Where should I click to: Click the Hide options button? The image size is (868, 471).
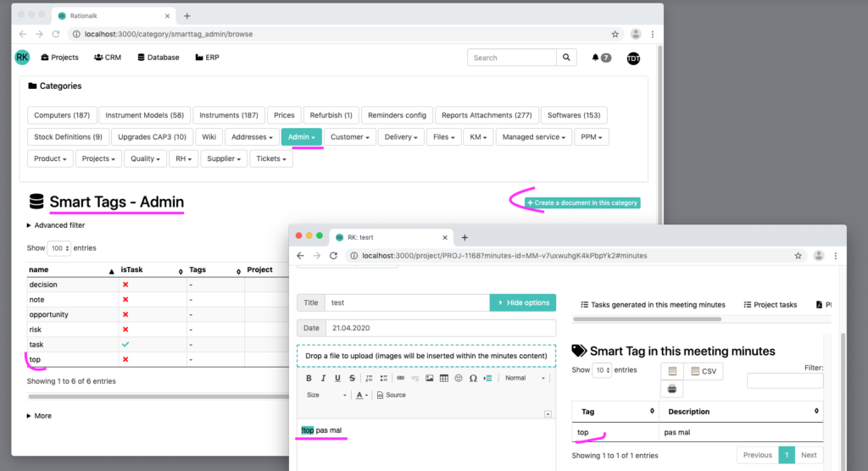click(x=523, y=302)
